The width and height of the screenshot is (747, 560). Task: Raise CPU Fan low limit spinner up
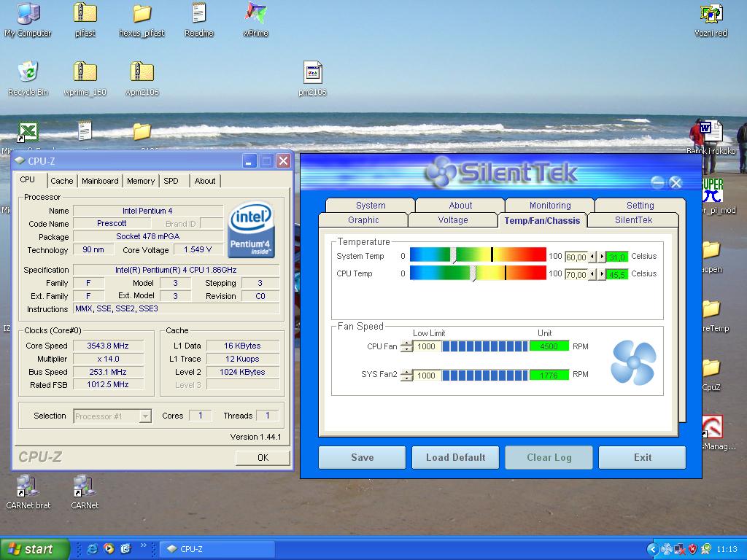(x=406, y=343)
